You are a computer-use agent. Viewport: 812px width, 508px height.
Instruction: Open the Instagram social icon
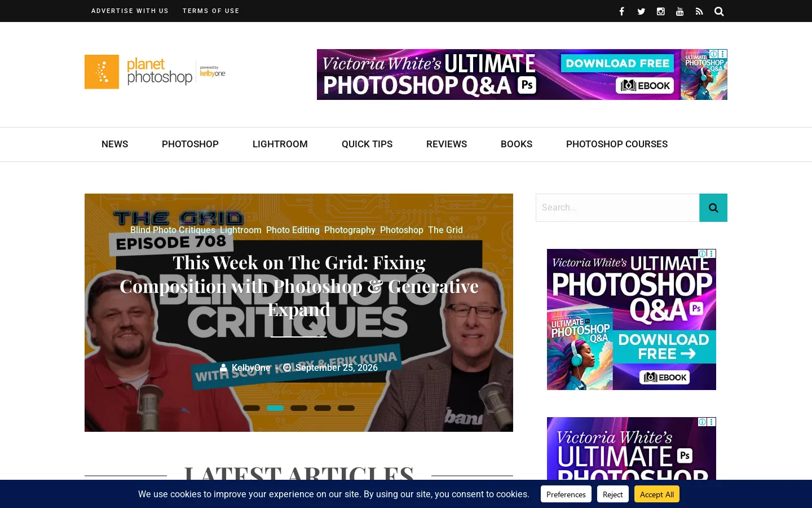coord(661,11)
